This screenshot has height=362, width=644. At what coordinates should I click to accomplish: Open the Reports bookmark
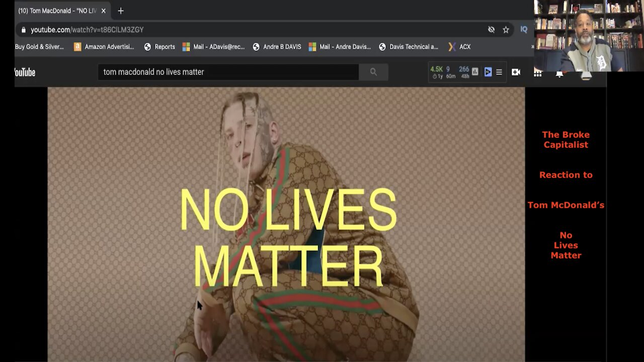tap(159, 47)
